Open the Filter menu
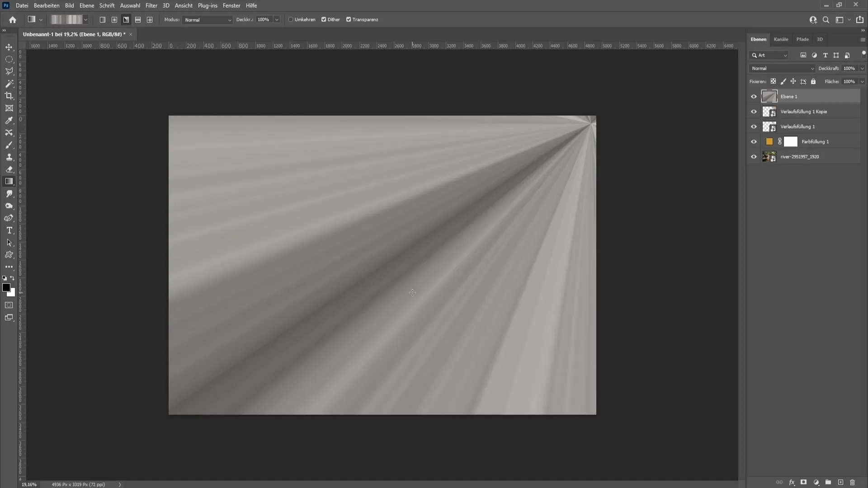Screen dimensions: 868x488 click(151, 5)
